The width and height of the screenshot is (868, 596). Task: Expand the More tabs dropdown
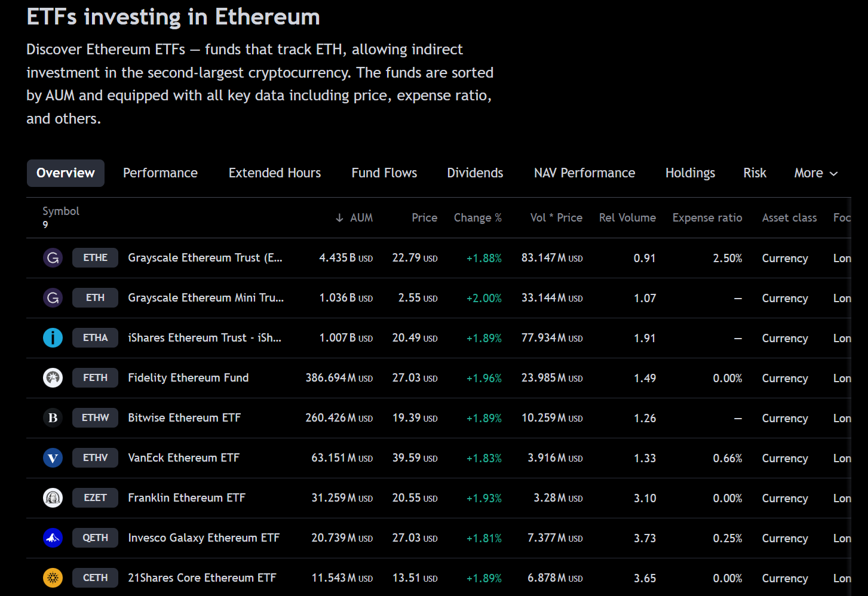coord(816,173)
